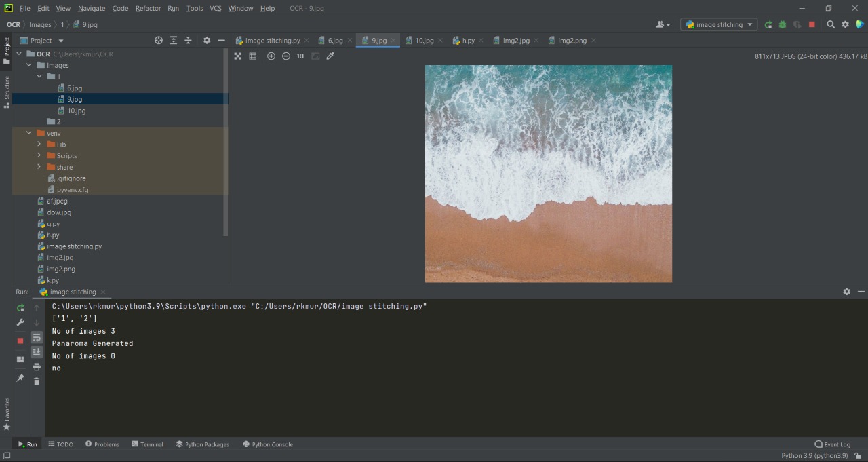
Task: Toggle the image grid display
Action: 253,56
